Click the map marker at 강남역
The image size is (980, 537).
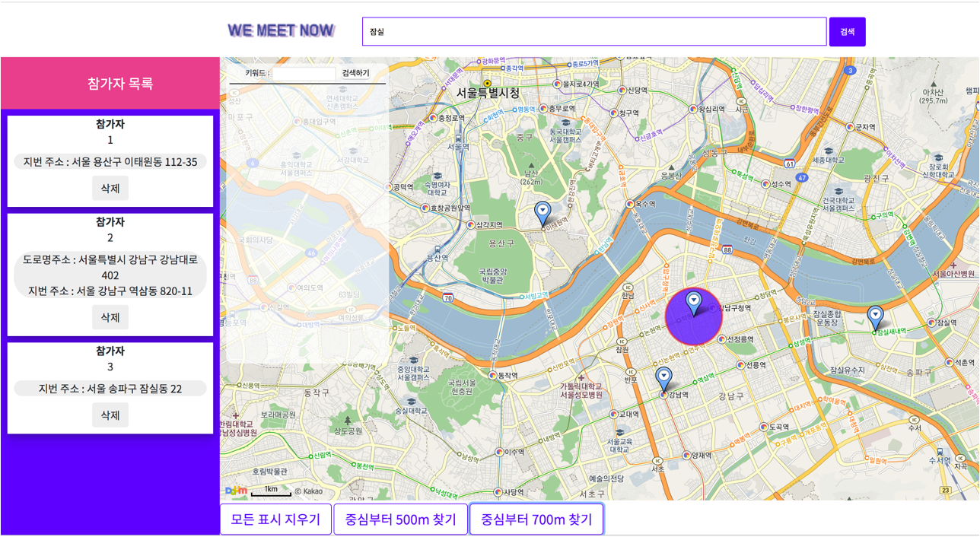[x=664, y=379]
